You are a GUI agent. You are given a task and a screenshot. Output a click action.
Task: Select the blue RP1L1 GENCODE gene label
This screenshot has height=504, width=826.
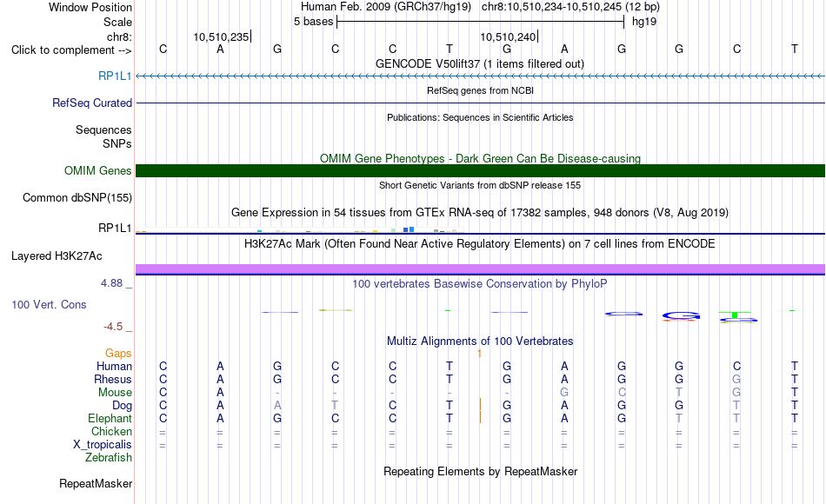click(115, 76)
